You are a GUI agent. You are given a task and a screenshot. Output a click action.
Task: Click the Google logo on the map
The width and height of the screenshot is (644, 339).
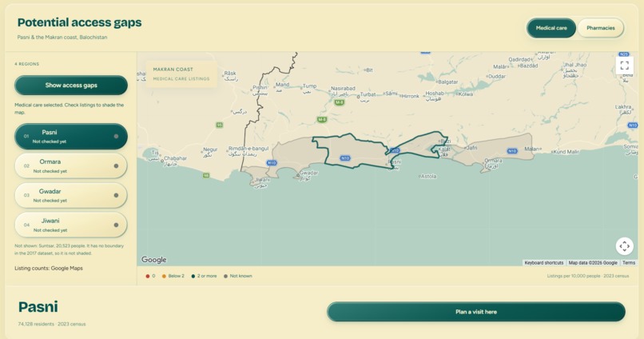pyautogui.click(x=154, y=260)
